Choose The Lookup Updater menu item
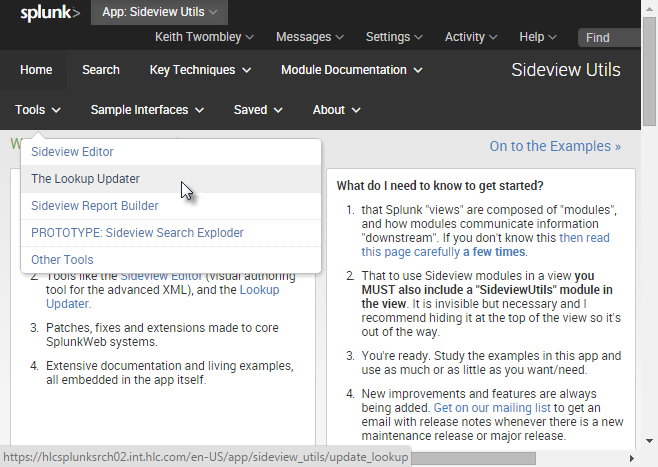This screenshot has height=467, width=658. pos(171,179)
